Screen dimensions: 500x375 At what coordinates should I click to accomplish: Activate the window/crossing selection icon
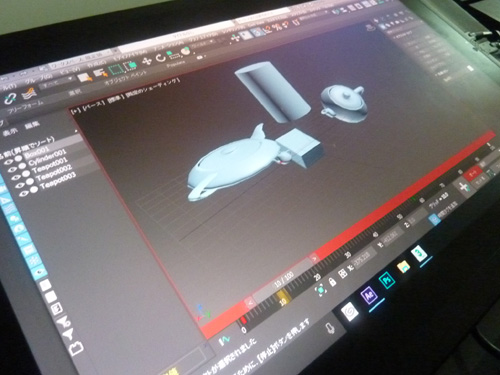pos(130,66)
